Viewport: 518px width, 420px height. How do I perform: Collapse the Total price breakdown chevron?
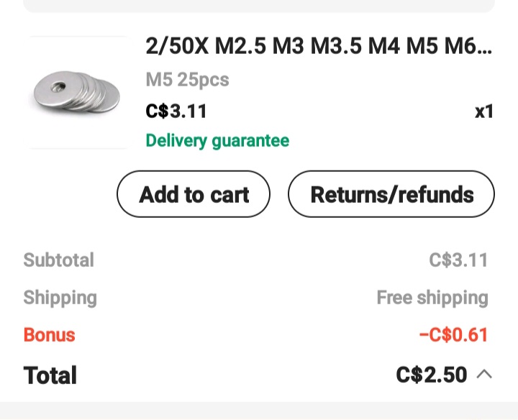485,374
